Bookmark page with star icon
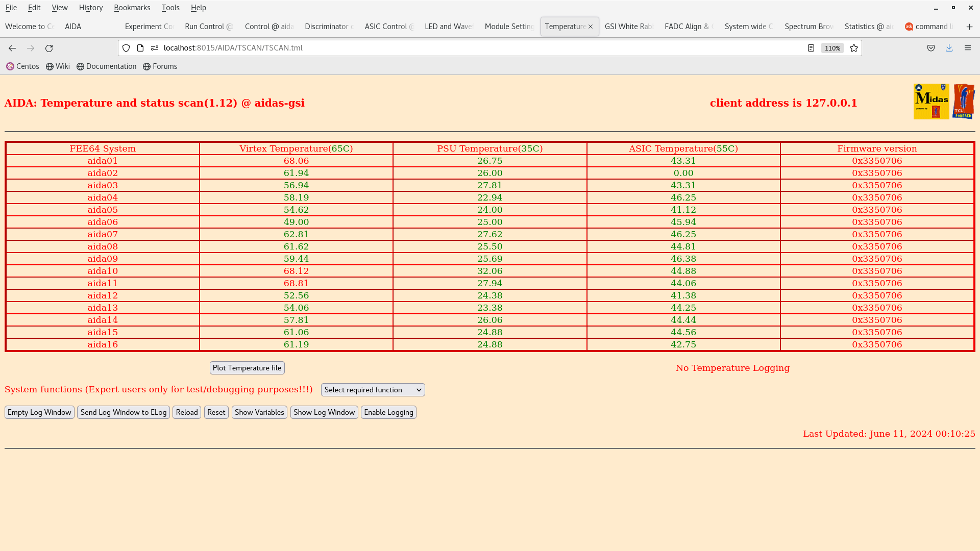The width and height of the screenshot is (980, 551). click(x=854, y=48)
